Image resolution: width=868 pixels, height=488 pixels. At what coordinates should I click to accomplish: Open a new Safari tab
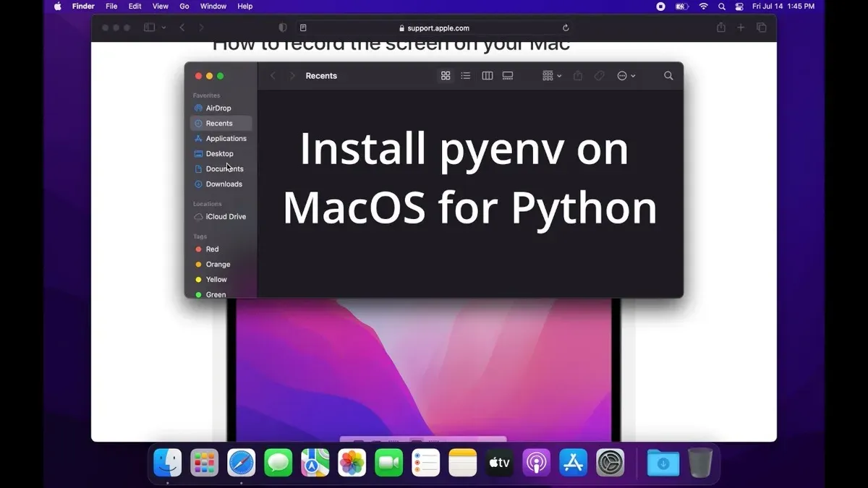point(741,27)
